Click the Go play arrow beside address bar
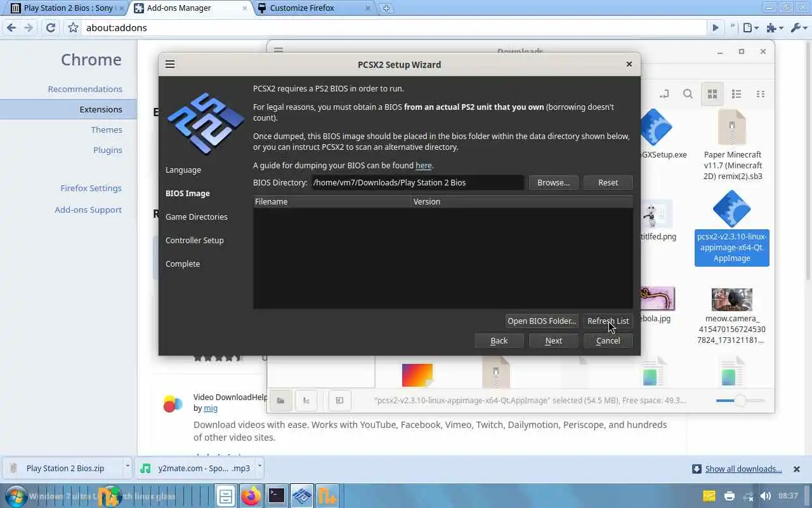The height and width of the screenshot is (508, 812). tap(716, 28)
